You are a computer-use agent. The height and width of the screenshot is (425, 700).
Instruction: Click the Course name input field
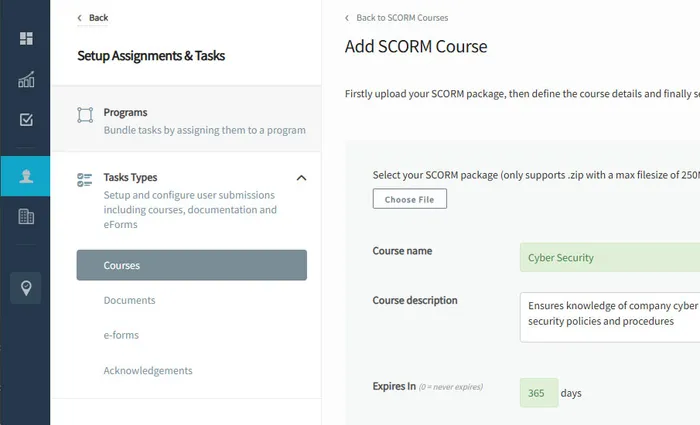(x=609, y=257)
